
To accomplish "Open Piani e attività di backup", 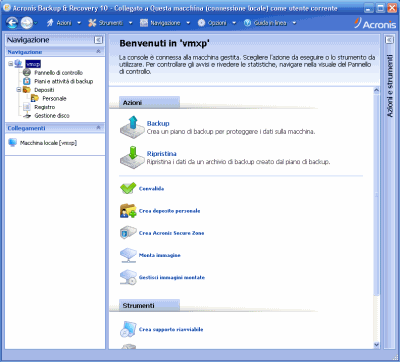I will 64,81.
